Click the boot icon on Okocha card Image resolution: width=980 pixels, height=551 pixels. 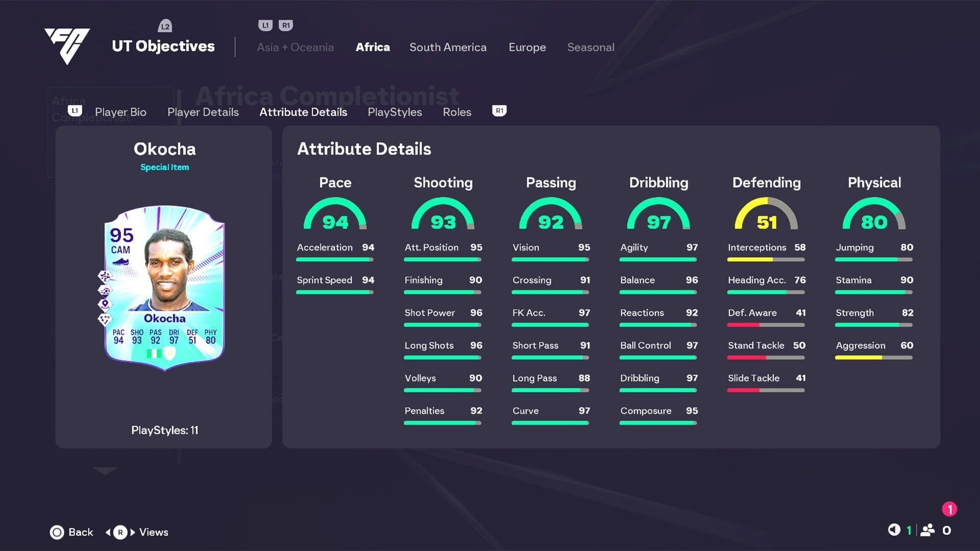pos(120,262)
